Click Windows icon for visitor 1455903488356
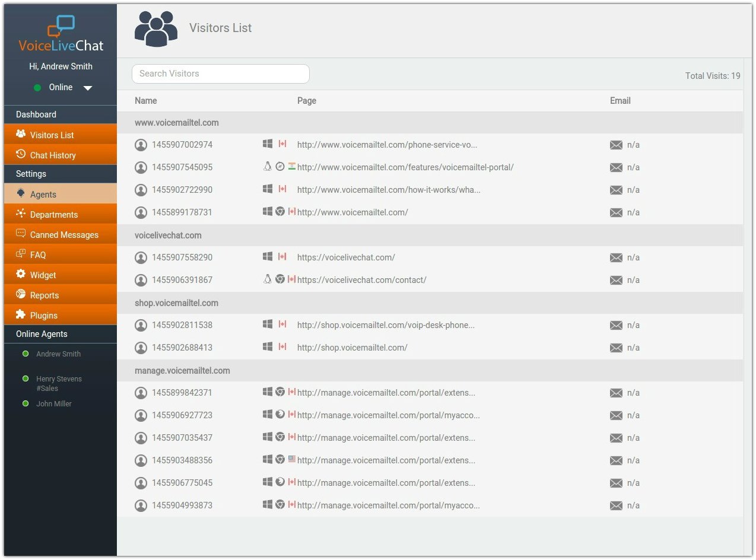The width and height of the screenshot is (756, 560). (x=268, y=460)
